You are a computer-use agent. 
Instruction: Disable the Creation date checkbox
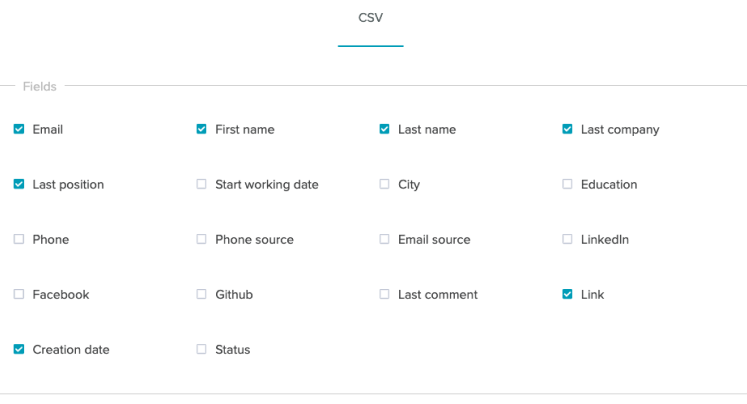click(19, 349)
